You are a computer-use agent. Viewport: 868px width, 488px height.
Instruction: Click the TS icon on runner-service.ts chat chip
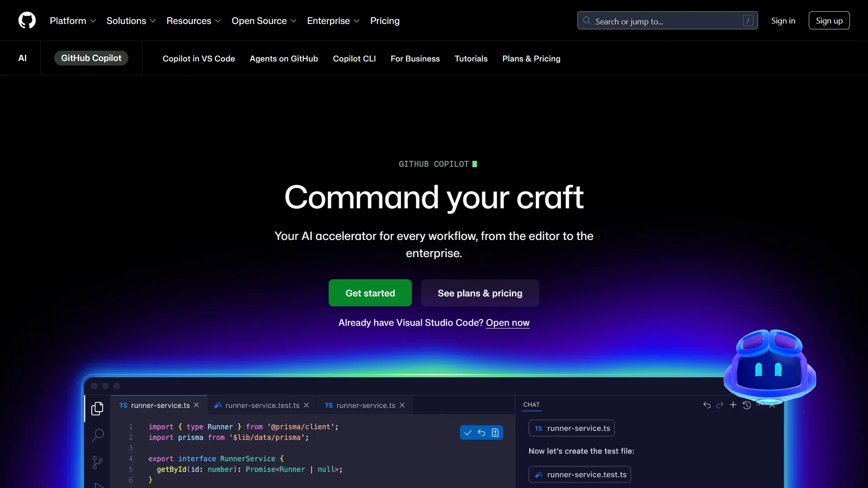point(538,428)
